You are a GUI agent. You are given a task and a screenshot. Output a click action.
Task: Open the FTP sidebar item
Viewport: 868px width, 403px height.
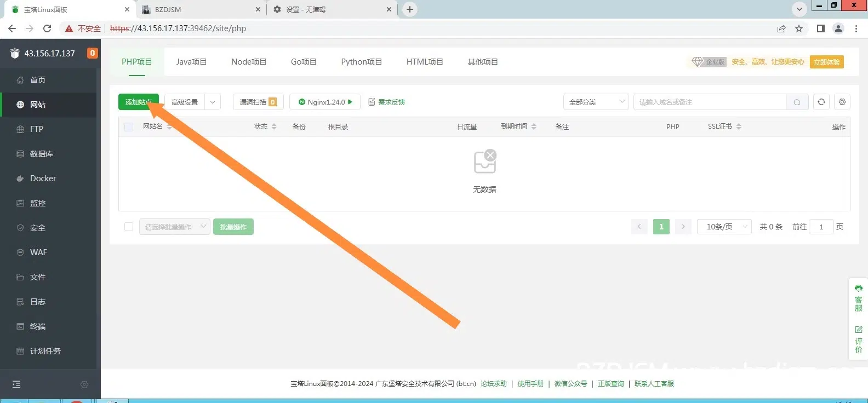(48, 129)
